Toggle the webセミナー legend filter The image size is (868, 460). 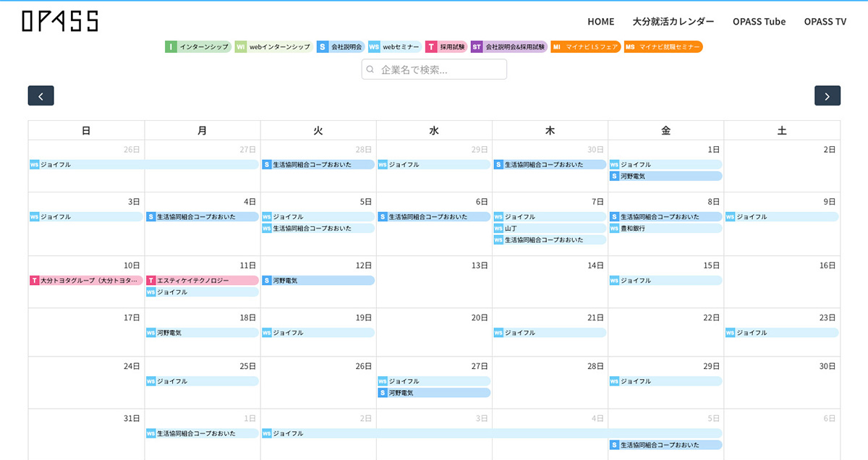(394, 47)
